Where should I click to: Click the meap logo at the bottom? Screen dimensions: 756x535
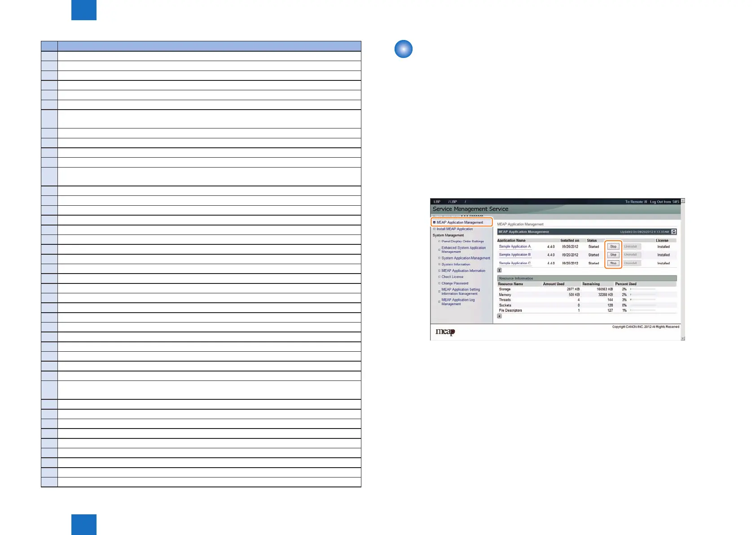click(445, 332)
